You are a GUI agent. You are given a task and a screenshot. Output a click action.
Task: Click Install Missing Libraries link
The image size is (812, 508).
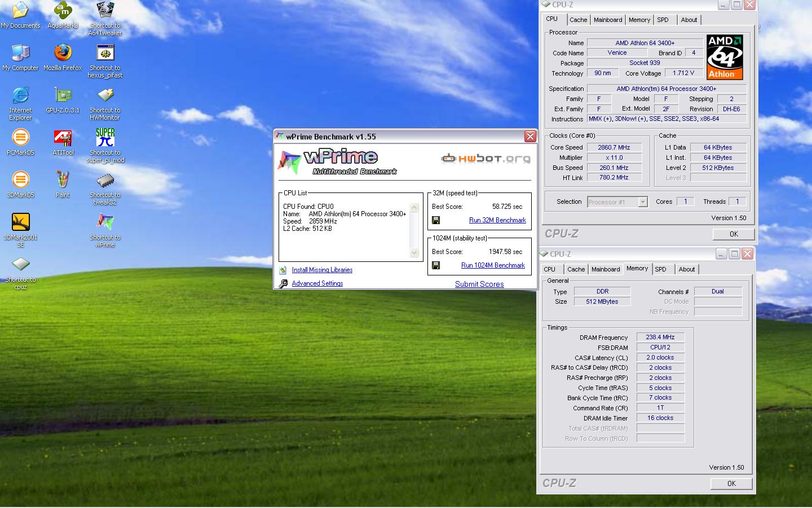click(322, 270)
